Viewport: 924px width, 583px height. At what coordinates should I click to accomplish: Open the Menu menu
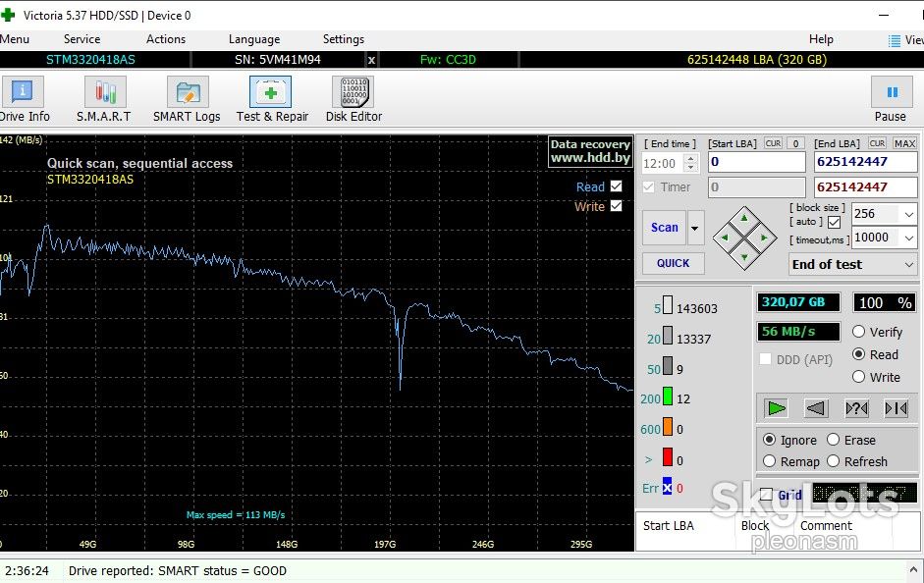pyautogui.click(x=14, y=39)
